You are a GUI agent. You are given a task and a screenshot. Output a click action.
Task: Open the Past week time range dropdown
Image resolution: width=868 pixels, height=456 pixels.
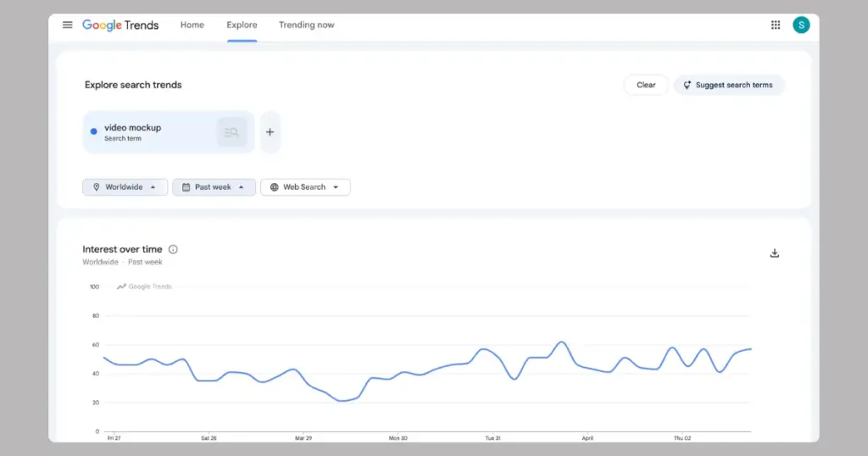click(214, 187)
